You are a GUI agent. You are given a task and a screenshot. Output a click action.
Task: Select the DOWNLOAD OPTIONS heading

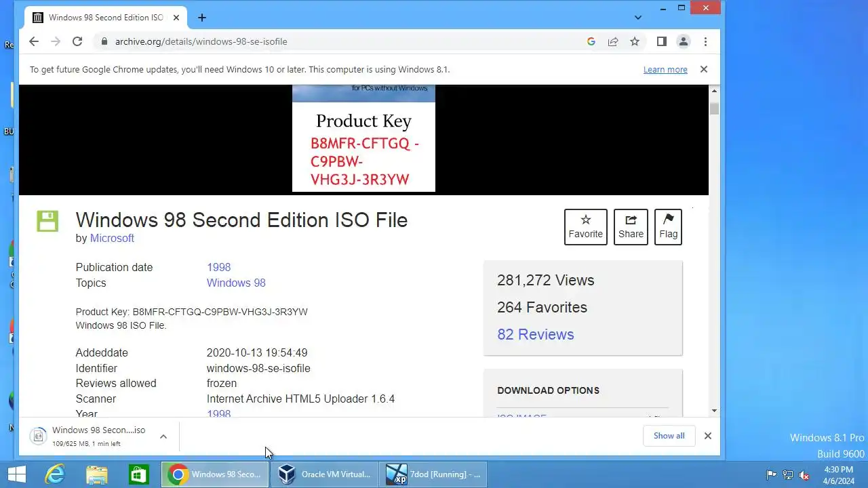click(548, 390)
